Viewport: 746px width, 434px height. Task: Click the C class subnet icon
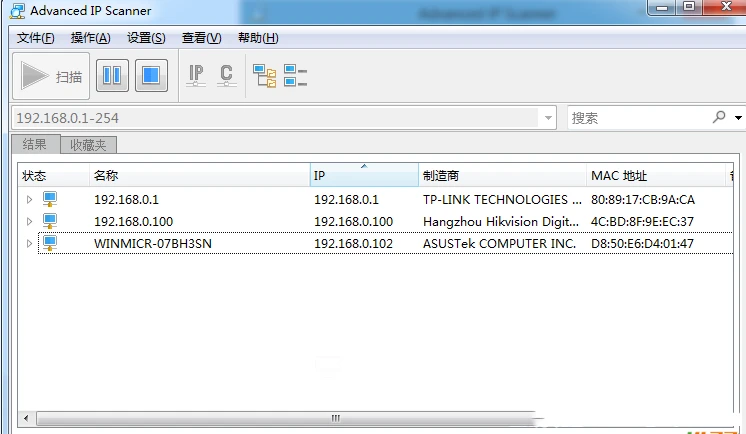pos(226,76)
